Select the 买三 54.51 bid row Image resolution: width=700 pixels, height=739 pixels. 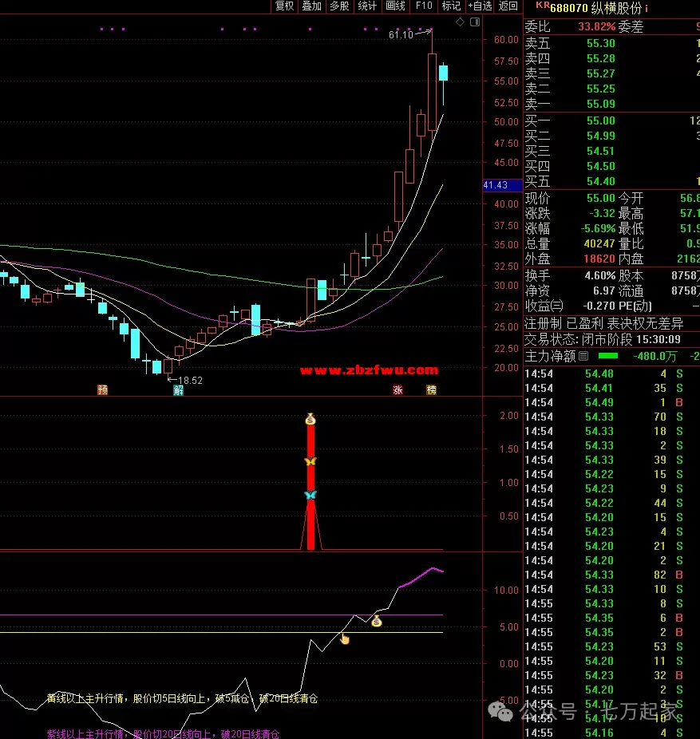tap(612, 151)
